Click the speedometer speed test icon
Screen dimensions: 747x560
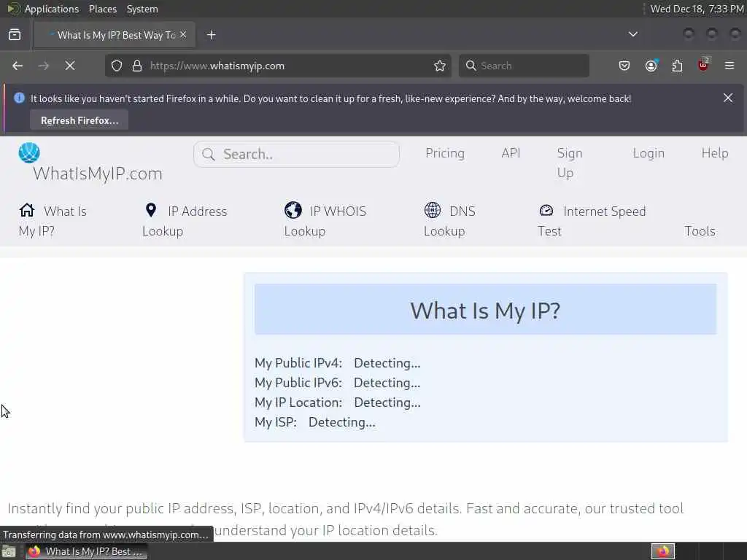point(546,210)
